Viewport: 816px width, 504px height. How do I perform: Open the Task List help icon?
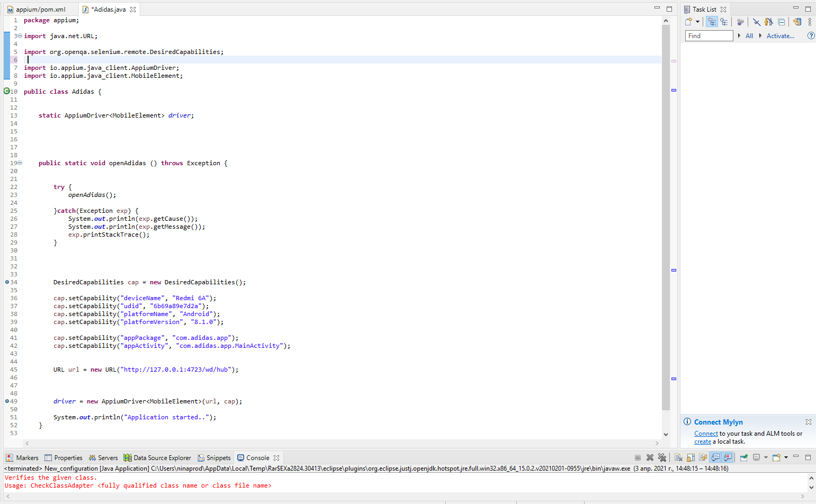pyautogui.click(x=811, y=35)
